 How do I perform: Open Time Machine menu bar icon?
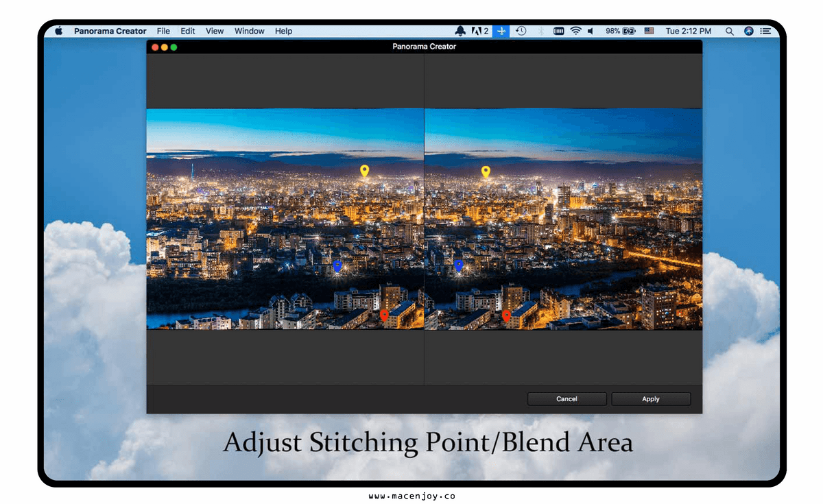tap(521, 31)
